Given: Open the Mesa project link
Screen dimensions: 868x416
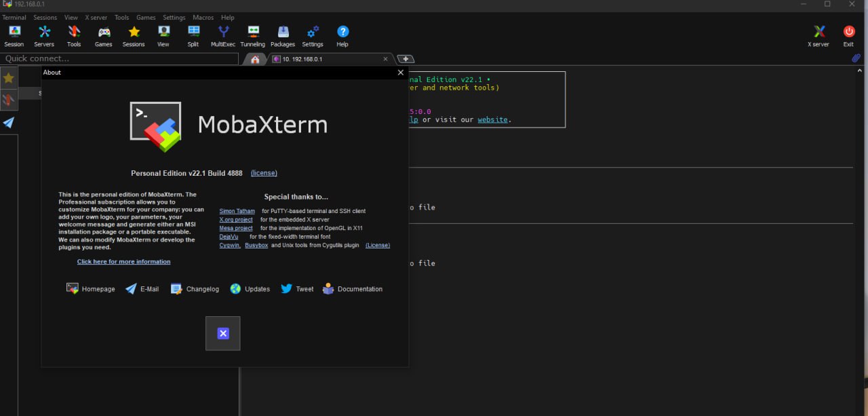Looking at the screenshot, I should 236,229.
